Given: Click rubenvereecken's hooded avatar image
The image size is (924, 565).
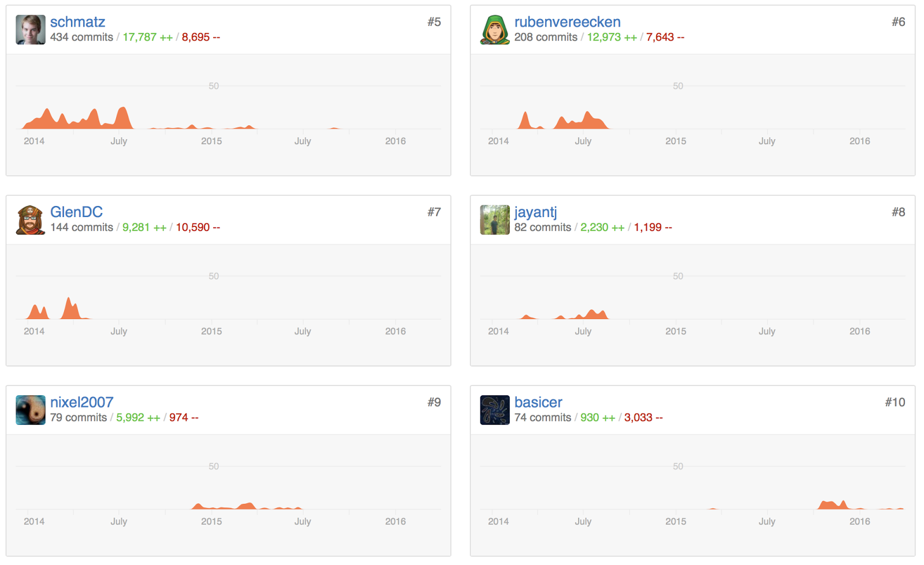Looking at the screenshot, I should pos(494,30).
